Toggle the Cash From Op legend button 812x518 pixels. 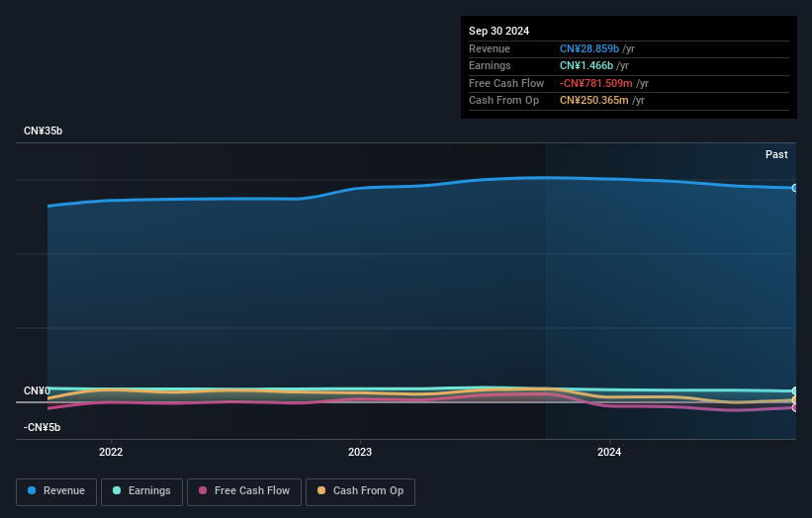(360, 491)
